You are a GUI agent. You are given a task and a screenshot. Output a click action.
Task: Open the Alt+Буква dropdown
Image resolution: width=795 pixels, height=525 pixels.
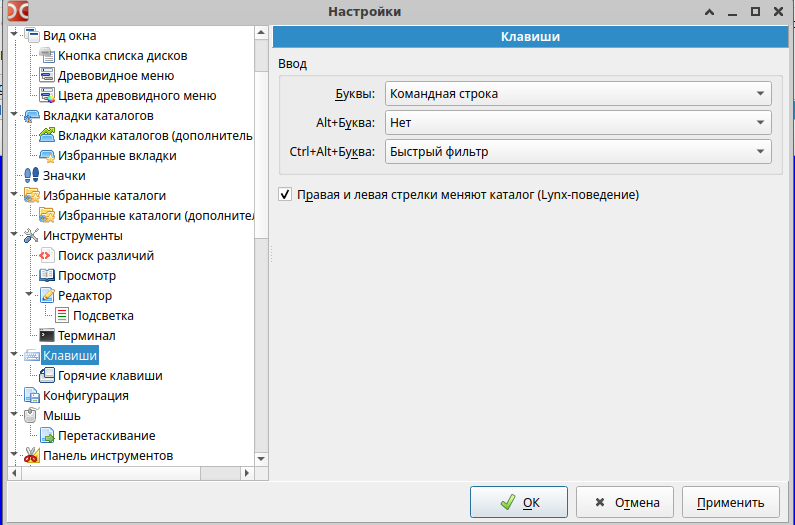click(578, 123)
